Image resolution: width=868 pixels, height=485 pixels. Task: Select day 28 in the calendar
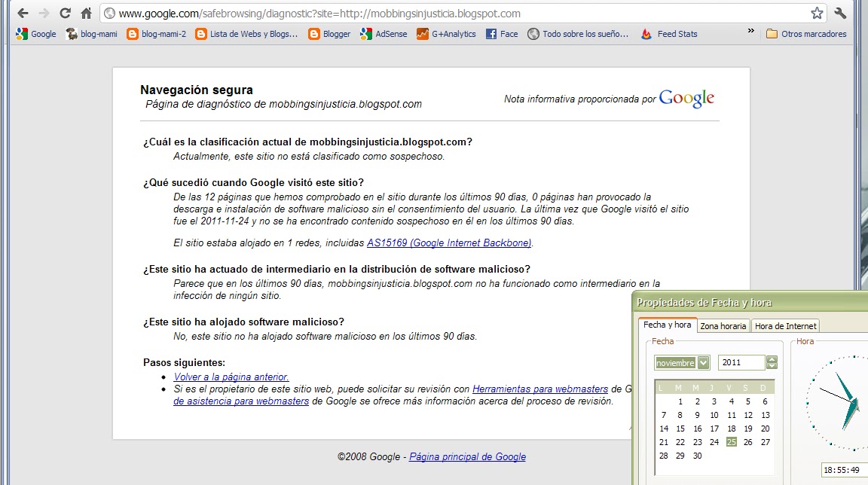pos(664,456)
